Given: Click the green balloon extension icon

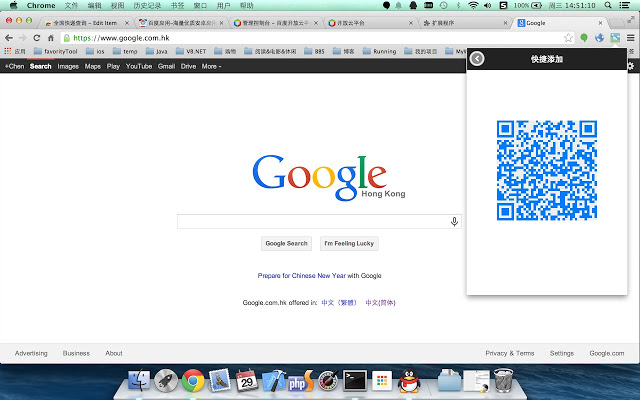Looking at the screenshot, I should (x=584, y=38).
